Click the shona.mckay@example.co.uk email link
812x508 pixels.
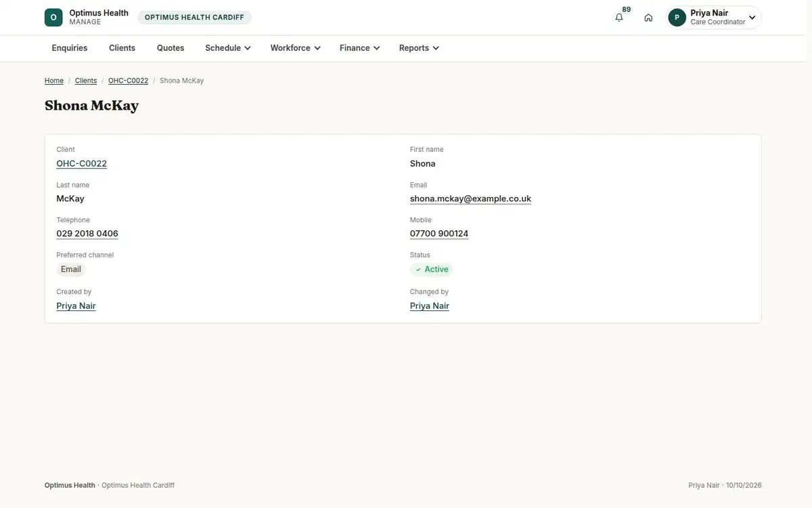pyautogui.click(x=470, y=199)
